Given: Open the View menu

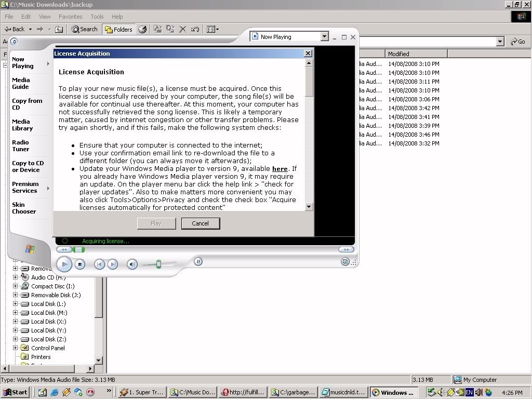Looking at the screenshot, I should point(45,17).
